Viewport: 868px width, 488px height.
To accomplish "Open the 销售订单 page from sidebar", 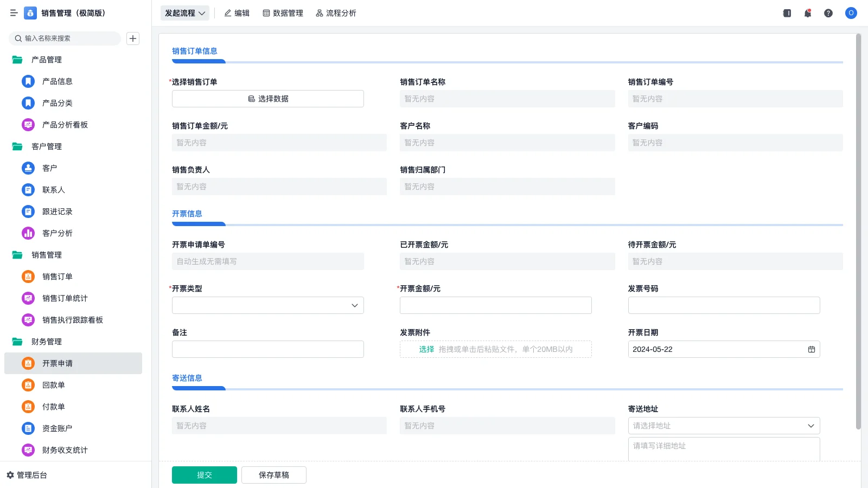I will tap(58, 277).
